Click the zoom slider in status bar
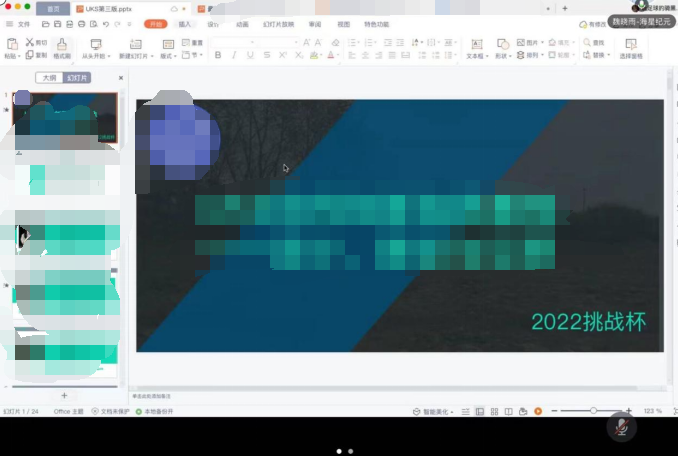This screenshot has width=678, height=456. pyautogui.click(x=594, y=411)
